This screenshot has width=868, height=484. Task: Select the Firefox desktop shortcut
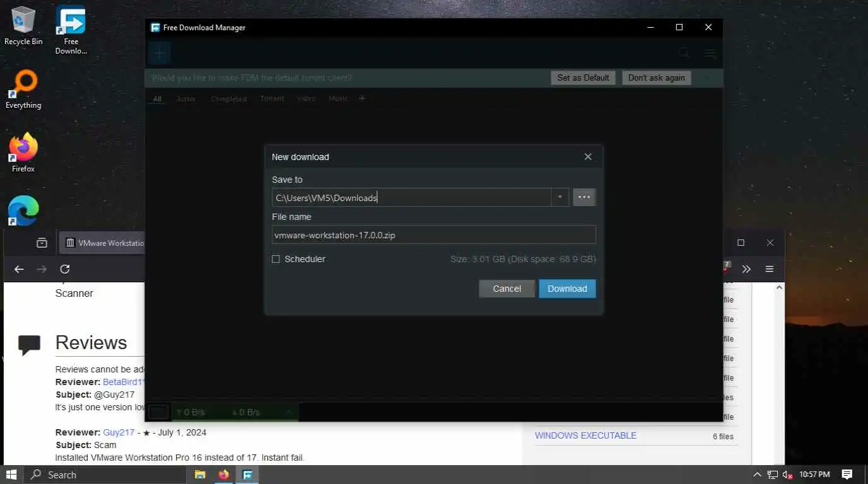(x=23, y=153)
